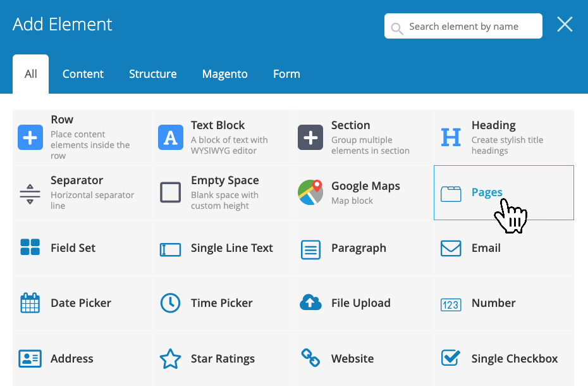The width and height of the screenshot is (588, 386).
Task: Choose the File Upload cloud icon
Action: point(310,303)
